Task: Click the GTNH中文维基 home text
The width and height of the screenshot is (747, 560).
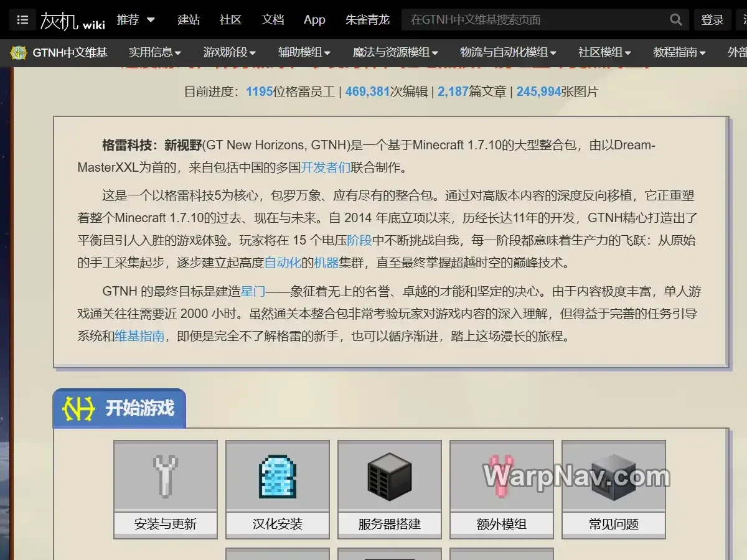Action: (70, 53)
